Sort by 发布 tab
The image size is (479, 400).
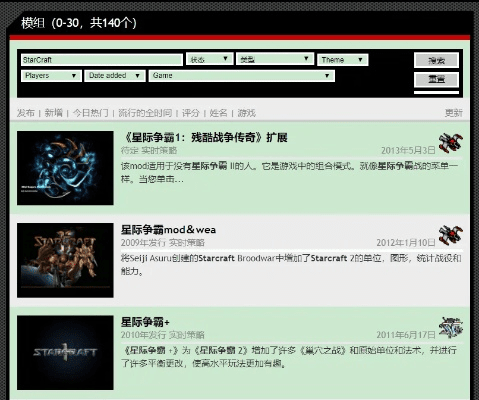[x=26, y=113]
